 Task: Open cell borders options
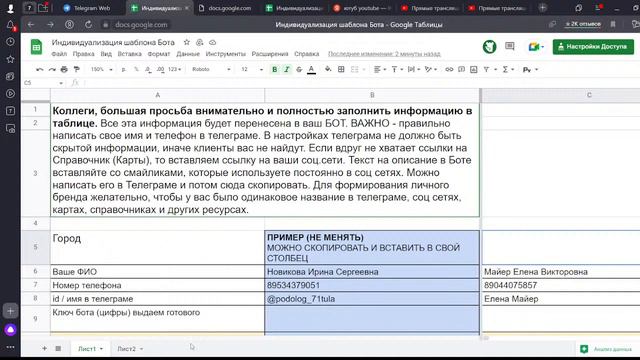click(x=341, y=70)
